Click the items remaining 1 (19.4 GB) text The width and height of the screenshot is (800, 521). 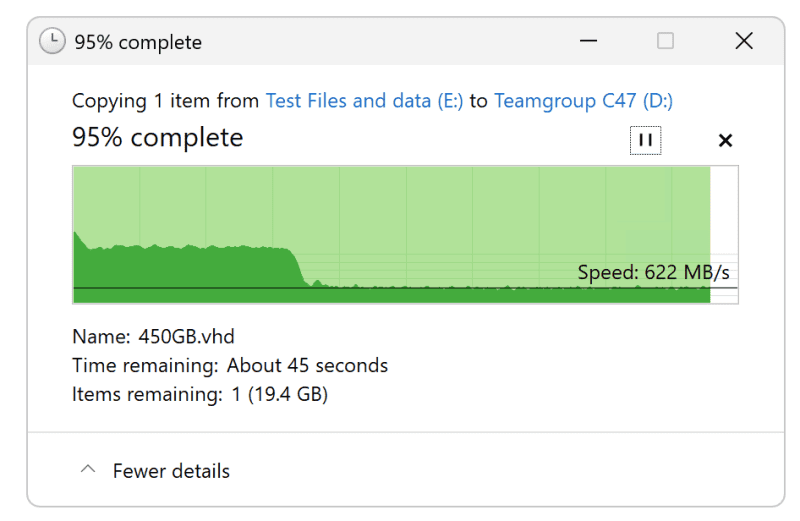[x=280, y=394]
